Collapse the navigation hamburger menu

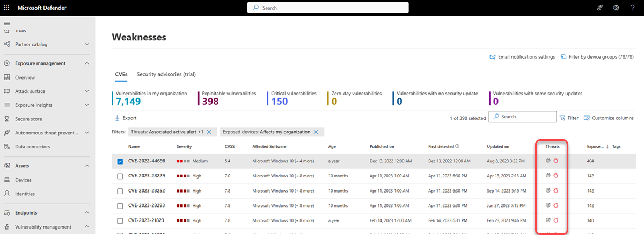coord(8,23)
